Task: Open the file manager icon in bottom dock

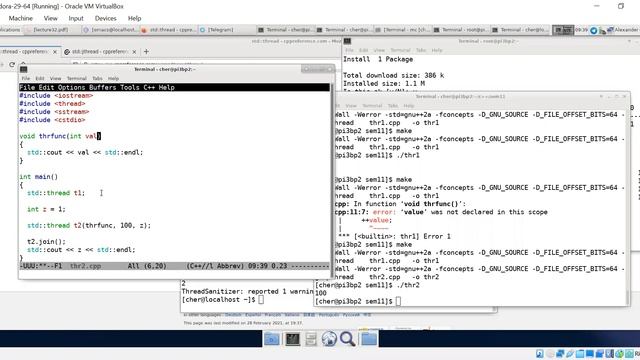Action: coord(271,339)
